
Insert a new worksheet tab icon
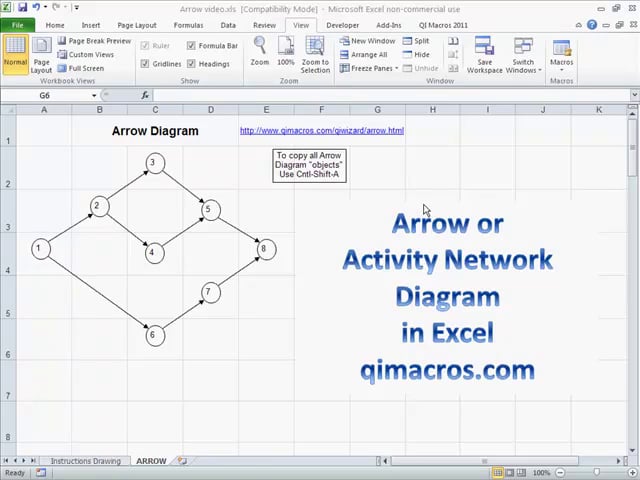pos(182,461)
